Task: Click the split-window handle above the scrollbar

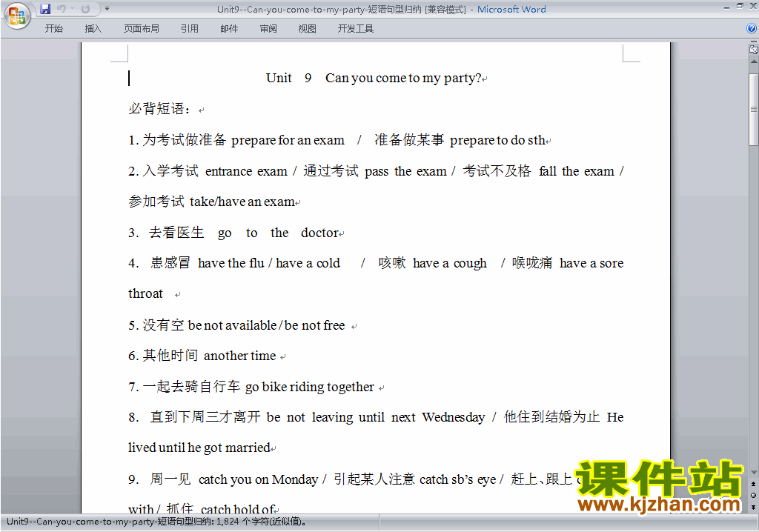Action: (753, 42)
